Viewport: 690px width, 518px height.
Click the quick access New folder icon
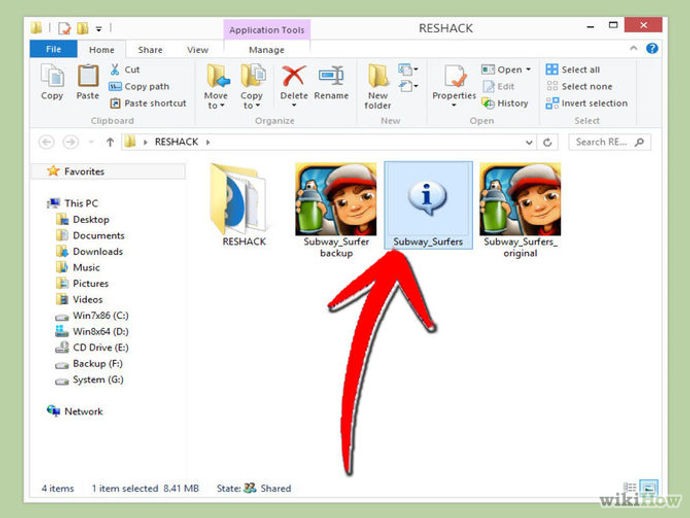point(82,29)
